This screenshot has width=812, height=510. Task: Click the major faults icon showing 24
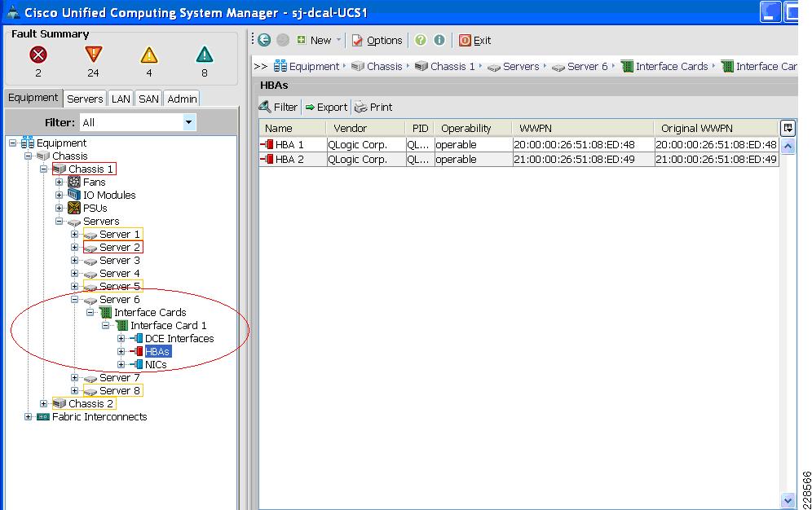[93, 54]
